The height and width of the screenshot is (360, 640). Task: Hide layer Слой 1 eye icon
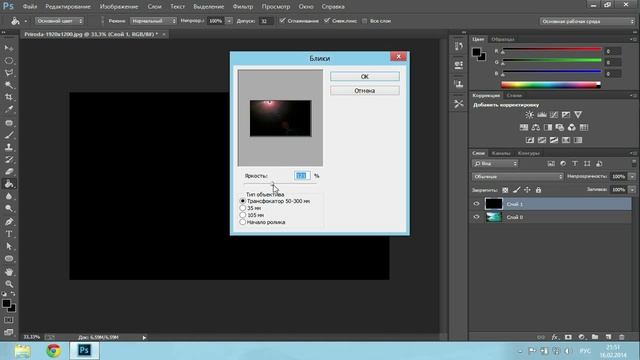coord(476,204)
